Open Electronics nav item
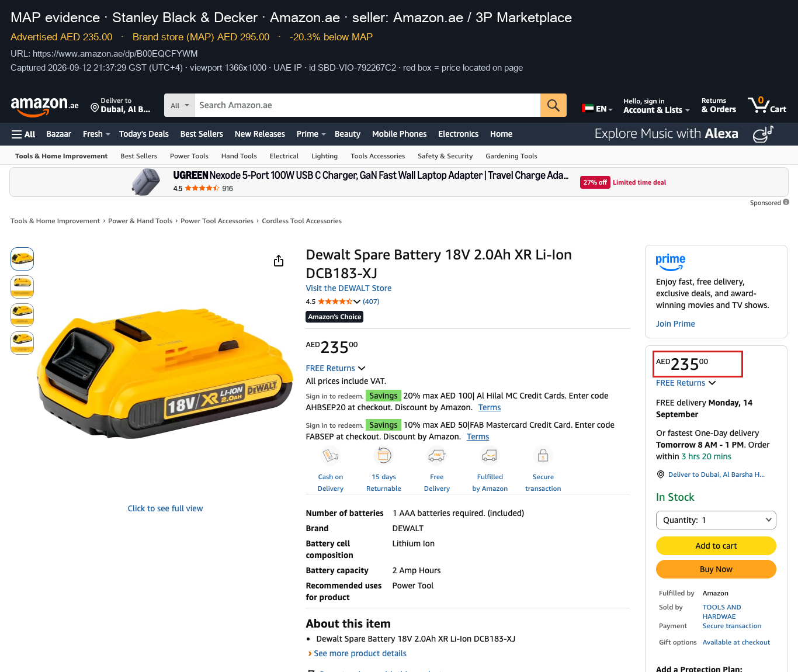Viewport: 798px width, 672px height. 459,134
